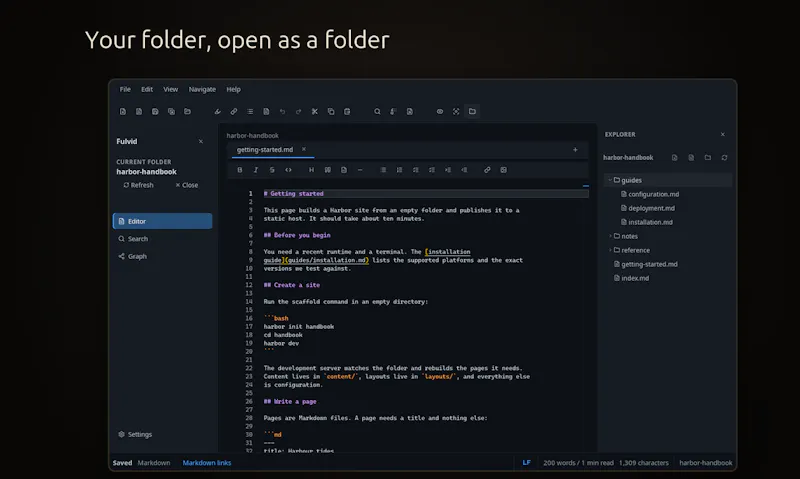Viewport: 800px width, 479px height.
Task: Click the new folder icon in Explorer header
Action: pyautogui.click(x=708, y=158)
